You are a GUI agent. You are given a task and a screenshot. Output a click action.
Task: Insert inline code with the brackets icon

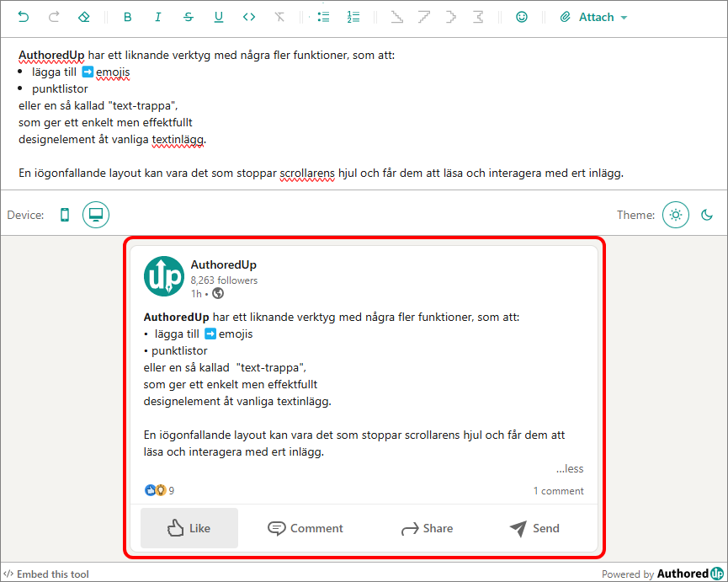[248, 16]
